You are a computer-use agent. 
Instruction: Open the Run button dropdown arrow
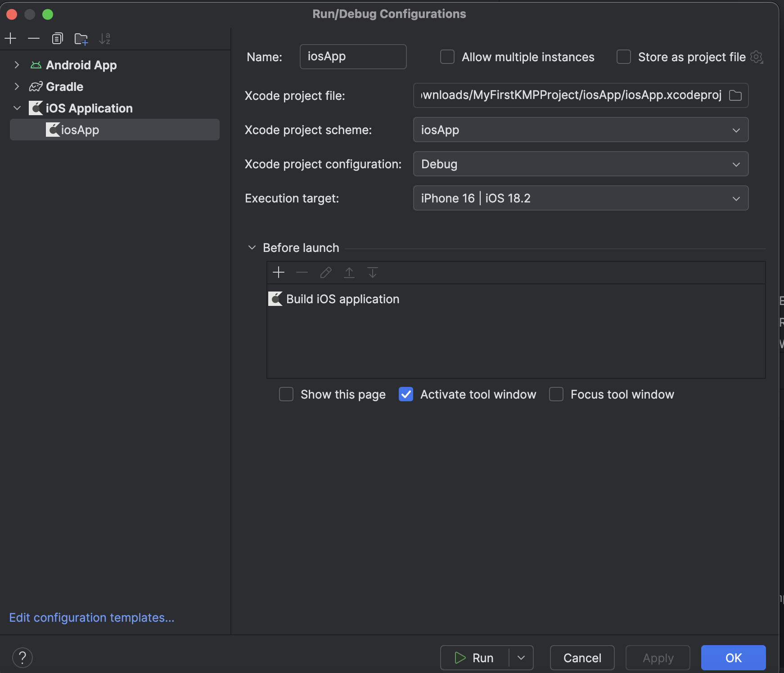pos(521,658)
